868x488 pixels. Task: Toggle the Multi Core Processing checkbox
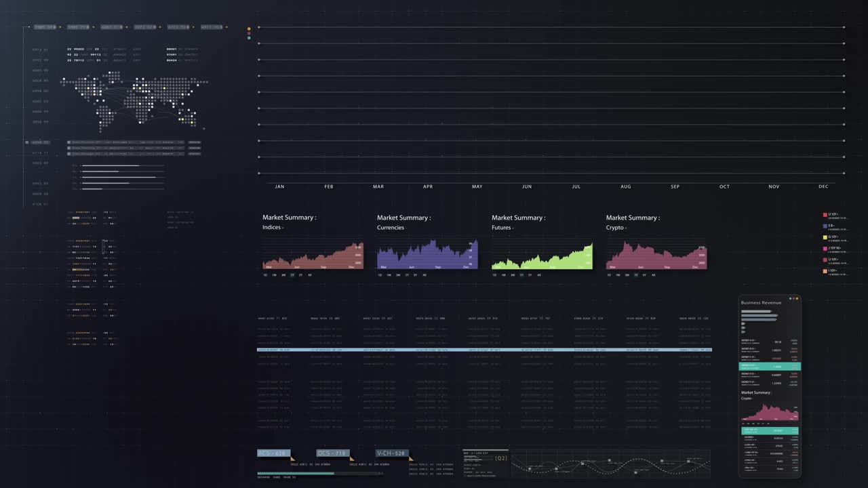pos(465,476)
